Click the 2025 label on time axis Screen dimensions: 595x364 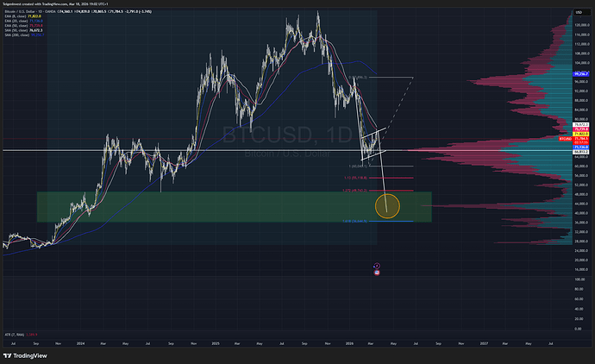[x=216, y=342]
